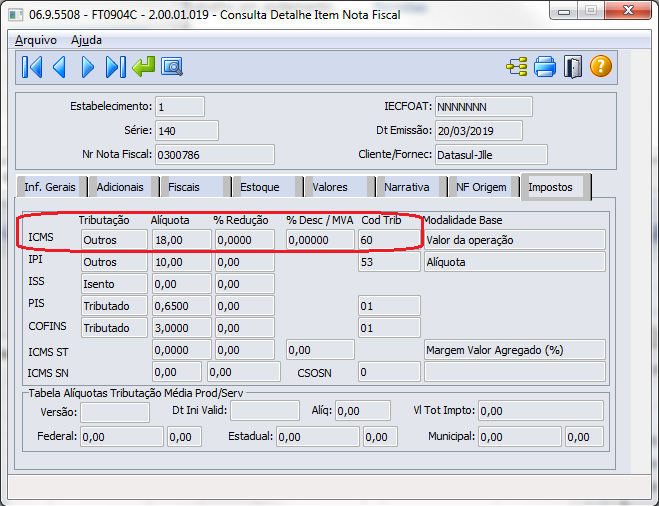This screenshot has height=506, width=659.
Task: Open the orange help question icon
Action: [x=601, y=66]
